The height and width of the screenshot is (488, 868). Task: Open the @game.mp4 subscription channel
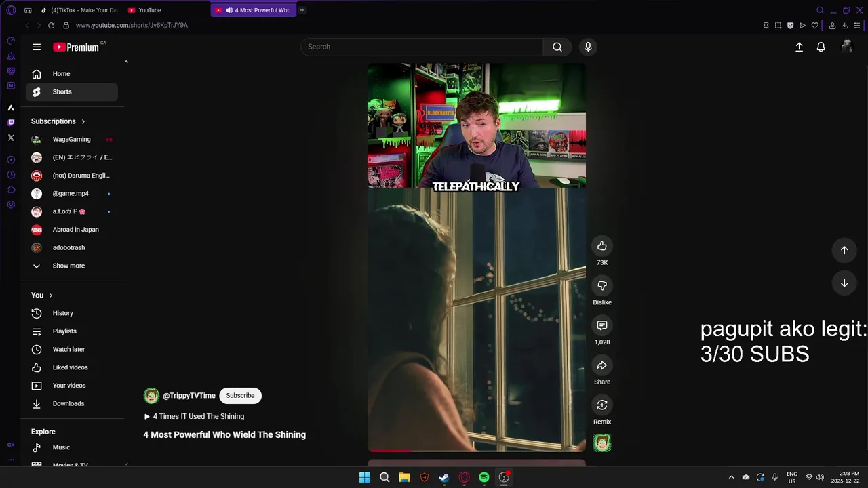coord(72,193)
